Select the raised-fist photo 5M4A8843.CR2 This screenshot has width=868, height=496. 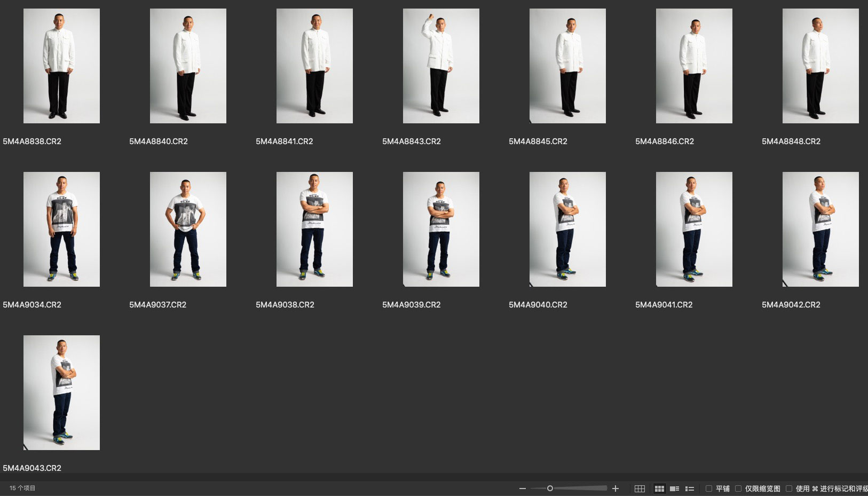point(441,66)
